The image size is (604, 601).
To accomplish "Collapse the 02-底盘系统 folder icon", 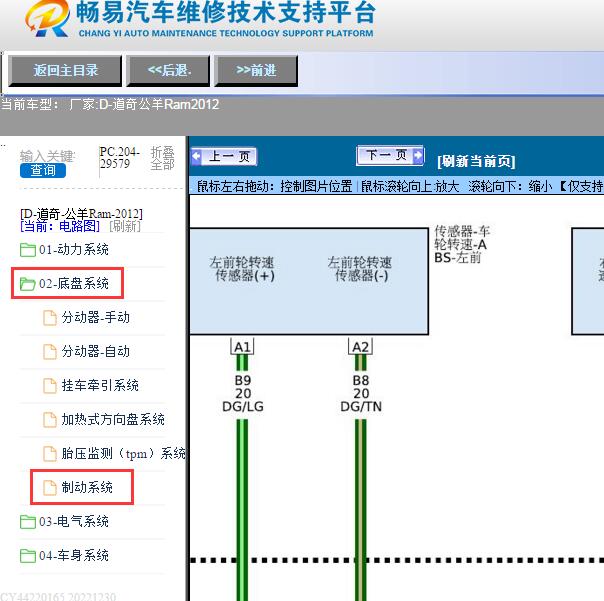I will [x=28, y=284].
